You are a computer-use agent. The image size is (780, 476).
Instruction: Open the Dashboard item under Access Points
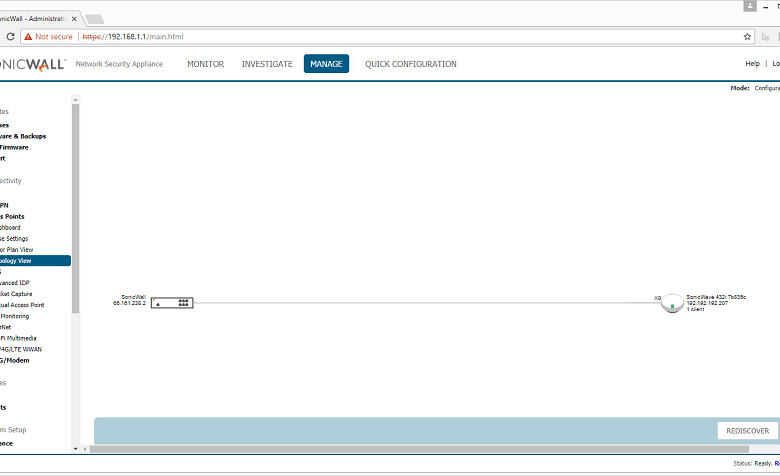(x=10, y=227)
